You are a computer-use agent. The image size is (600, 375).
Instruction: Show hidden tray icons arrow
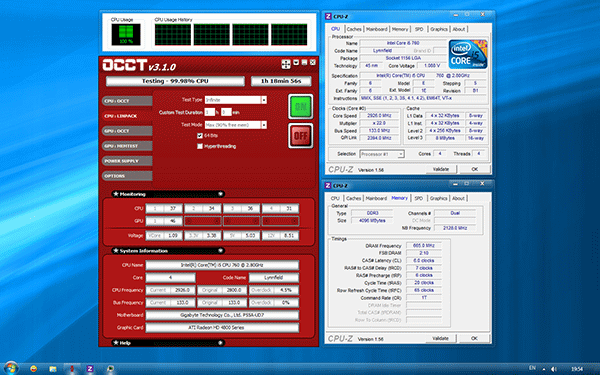[x=543, y=369]
